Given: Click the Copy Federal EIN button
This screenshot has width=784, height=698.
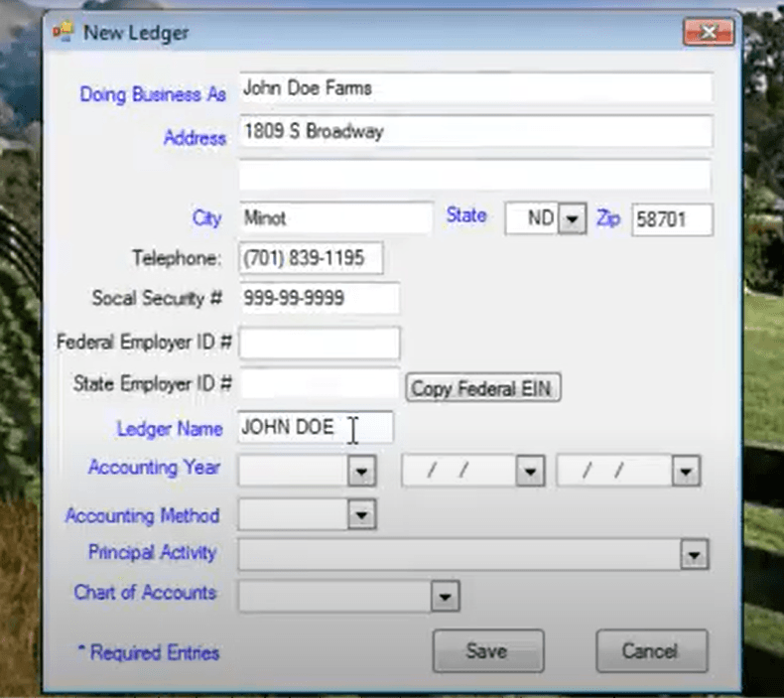Looking at the screenshot, I should (x=483, y=388).
